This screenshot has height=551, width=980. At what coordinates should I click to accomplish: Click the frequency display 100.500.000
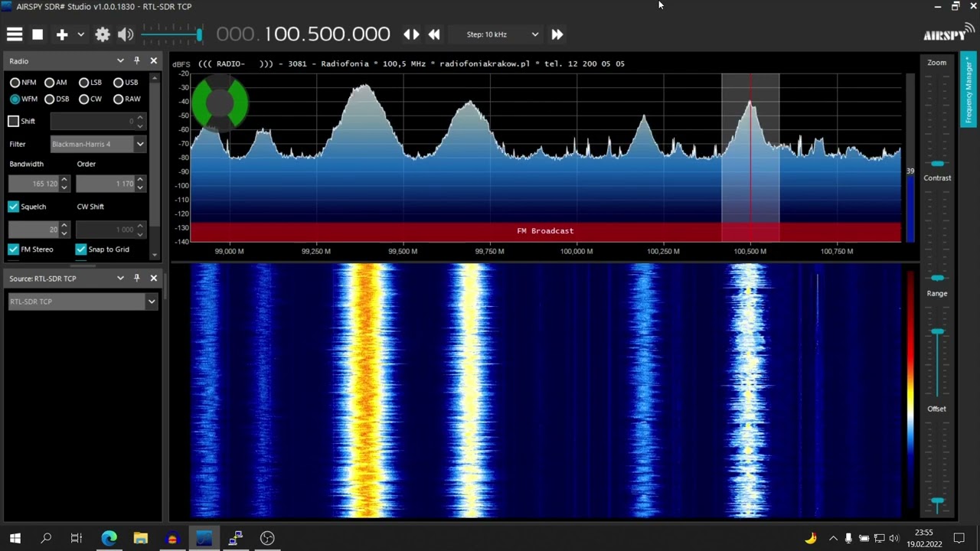[303, 34]
